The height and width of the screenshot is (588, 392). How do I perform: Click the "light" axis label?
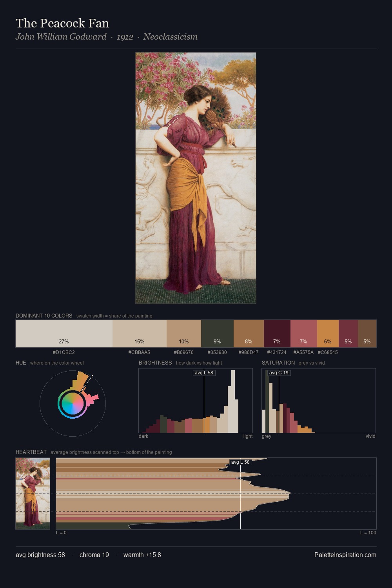pyautogui.click(x=248, y=436)
